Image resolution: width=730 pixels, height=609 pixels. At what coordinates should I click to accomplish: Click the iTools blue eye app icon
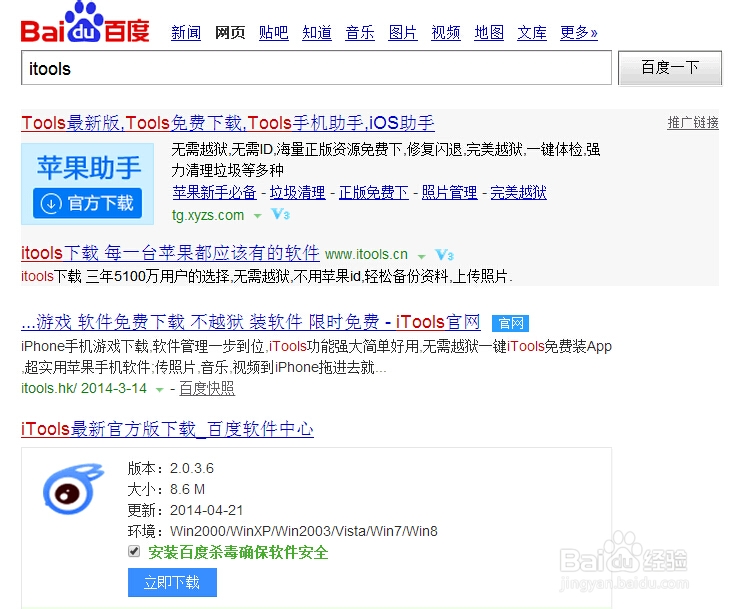[x=73, y=489]
